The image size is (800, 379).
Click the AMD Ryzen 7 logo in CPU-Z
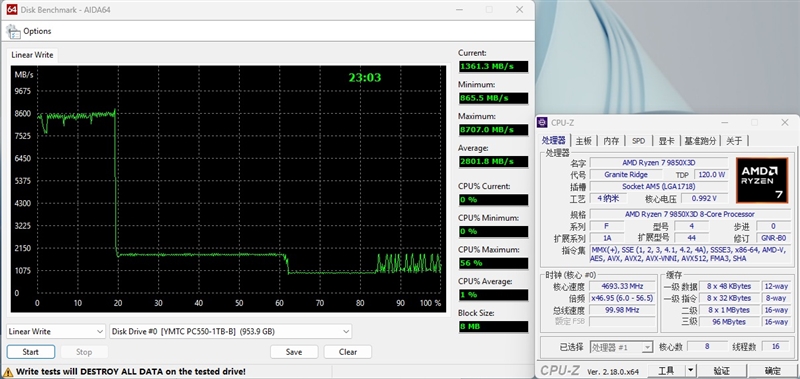click(x=762, y=180)
